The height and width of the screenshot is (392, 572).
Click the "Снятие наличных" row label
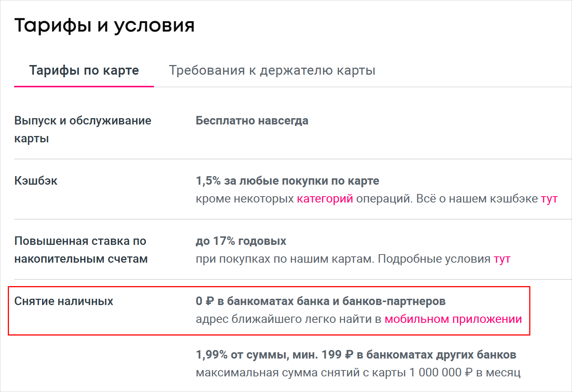[64, 301]
